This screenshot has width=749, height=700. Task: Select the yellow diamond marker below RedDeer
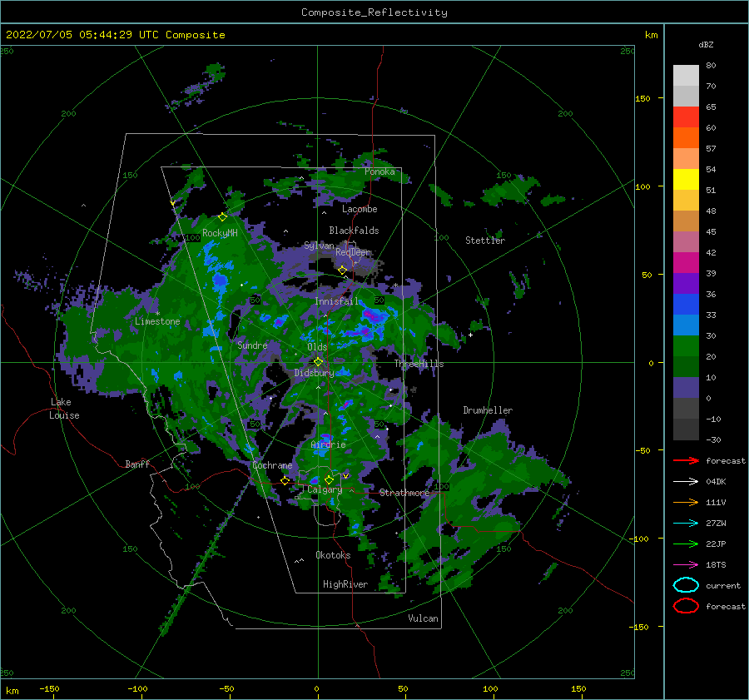tap(343, 271)
